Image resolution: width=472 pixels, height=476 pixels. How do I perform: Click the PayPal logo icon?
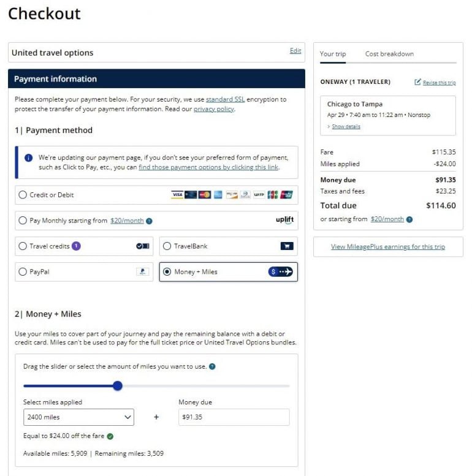click(142, 272)
